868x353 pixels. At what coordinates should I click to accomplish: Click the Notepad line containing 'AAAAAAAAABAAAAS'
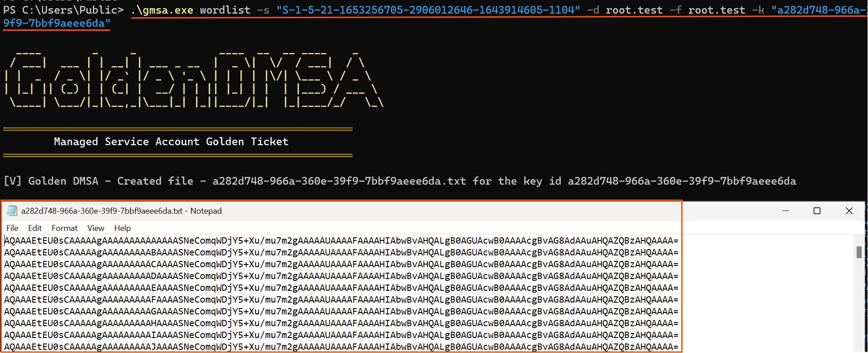tap(341, 252)
